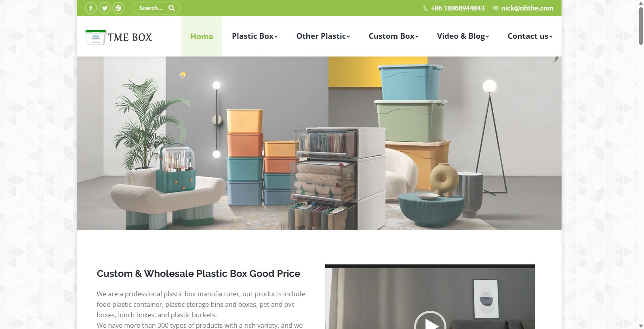Image resolution: width=644 pixels, height=329 pixels.
Task: Click the envelope email icon
Action: 496,8
